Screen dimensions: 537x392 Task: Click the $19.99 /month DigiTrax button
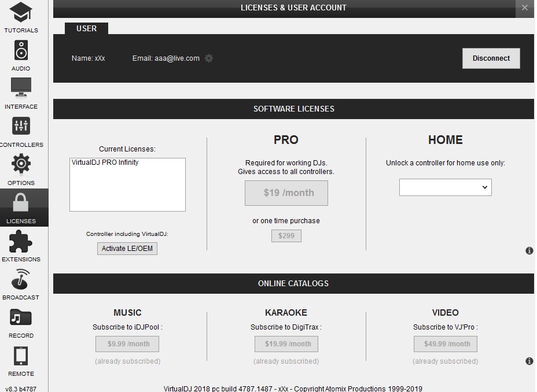click(286, 344)
